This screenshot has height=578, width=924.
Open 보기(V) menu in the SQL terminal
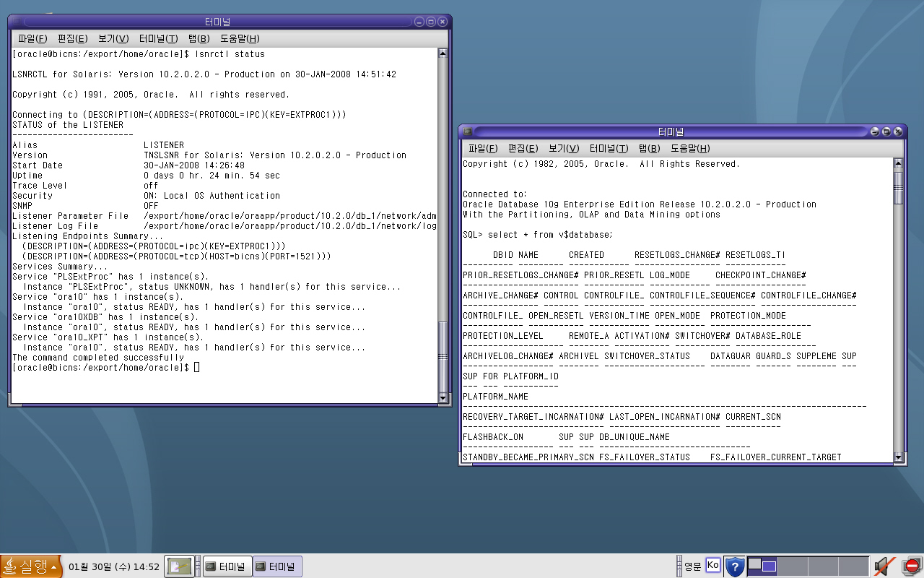564,148
